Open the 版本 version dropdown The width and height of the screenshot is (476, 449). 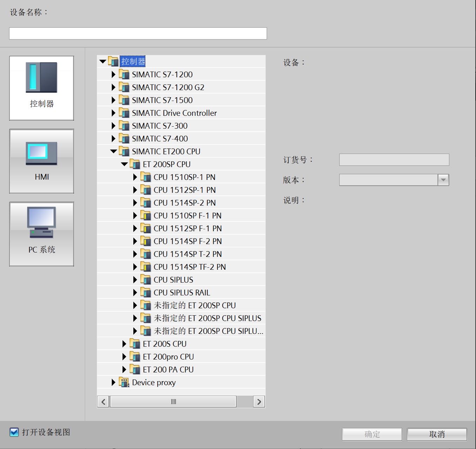point(443,180)
